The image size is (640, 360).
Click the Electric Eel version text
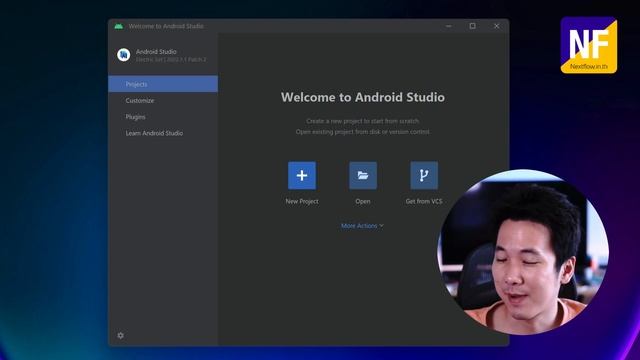(x=171, y=60)
